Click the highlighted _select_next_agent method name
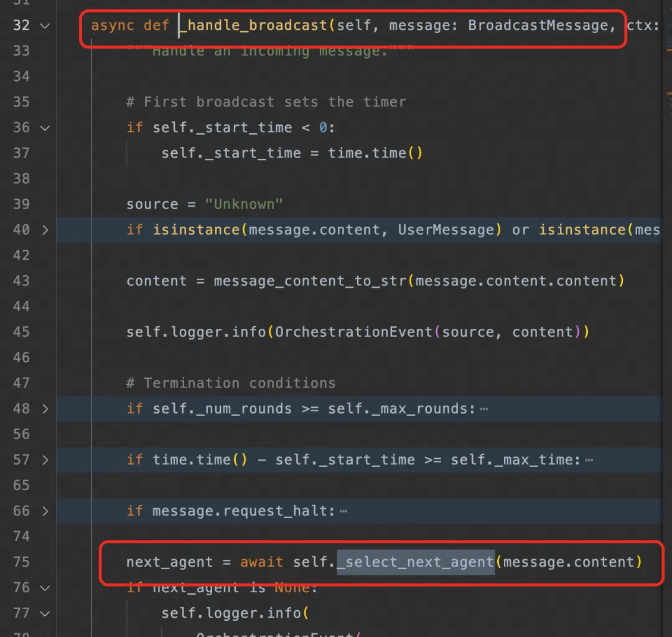The image size is (672, 637). (415, 562)
